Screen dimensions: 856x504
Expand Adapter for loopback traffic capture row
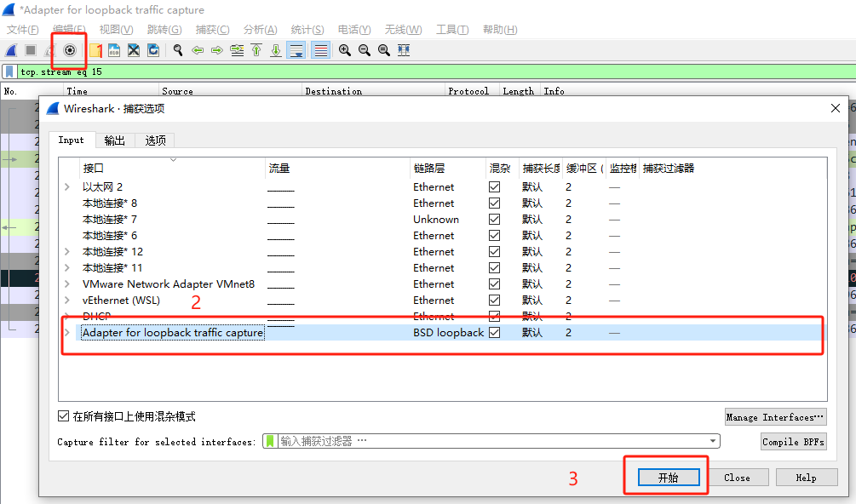(67, 333)
